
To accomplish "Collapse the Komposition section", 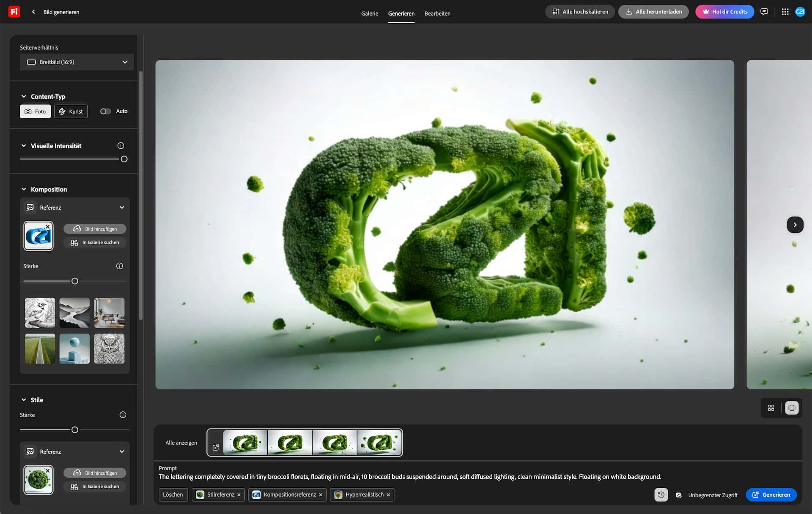I will (x=24, y=189).
